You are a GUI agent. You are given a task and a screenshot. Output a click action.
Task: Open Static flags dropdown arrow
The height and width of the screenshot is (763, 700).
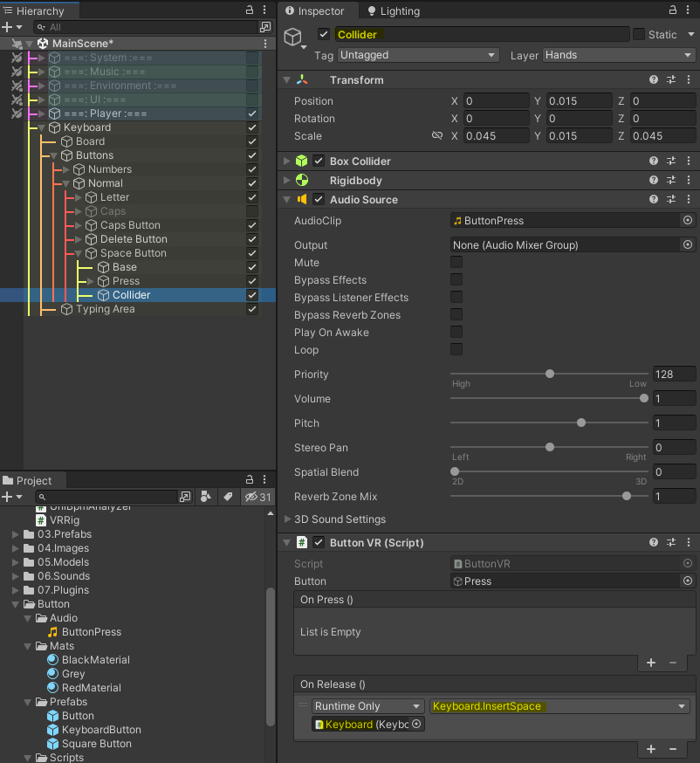[x=690, y=34]
